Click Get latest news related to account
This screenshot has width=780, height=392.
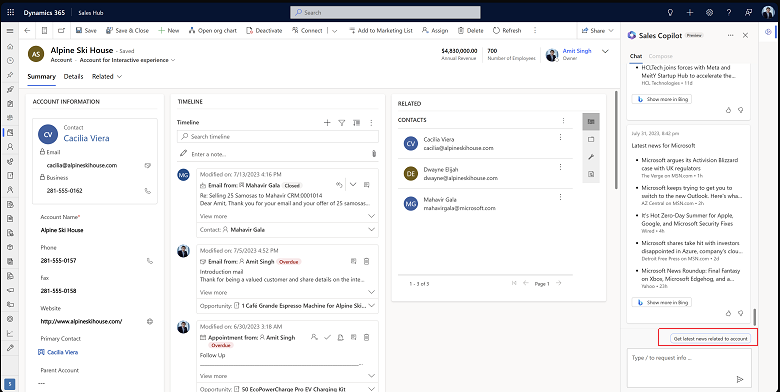pos(710,339)
